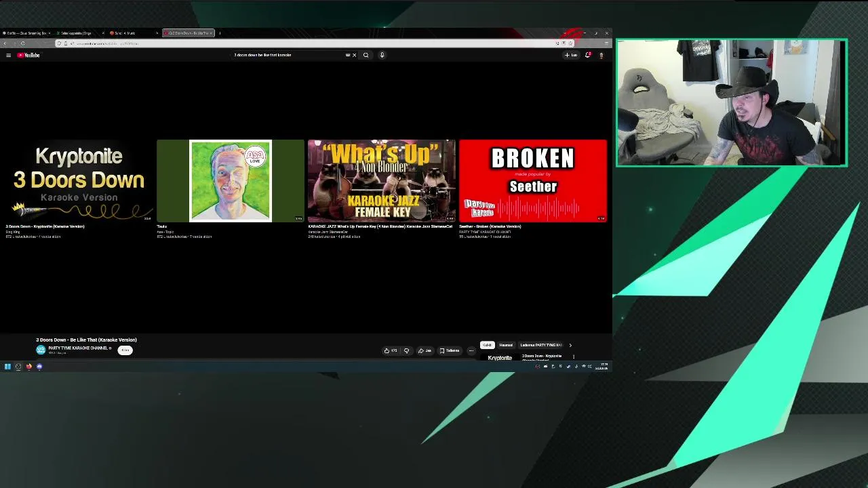Switch to the third browser tab
This screenshot has height=488, width=868.
(133, 33)
